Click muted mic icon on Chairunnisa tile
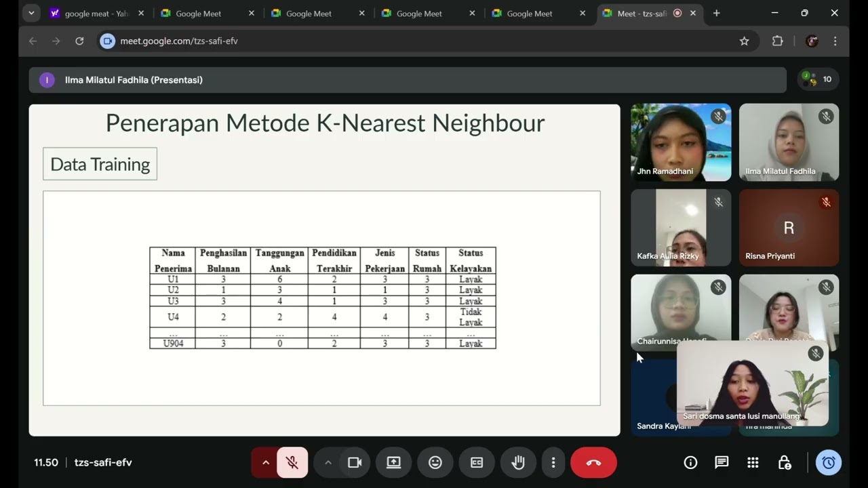The width and height of the screenshot is (868, 488). click(x=718, y=287)
